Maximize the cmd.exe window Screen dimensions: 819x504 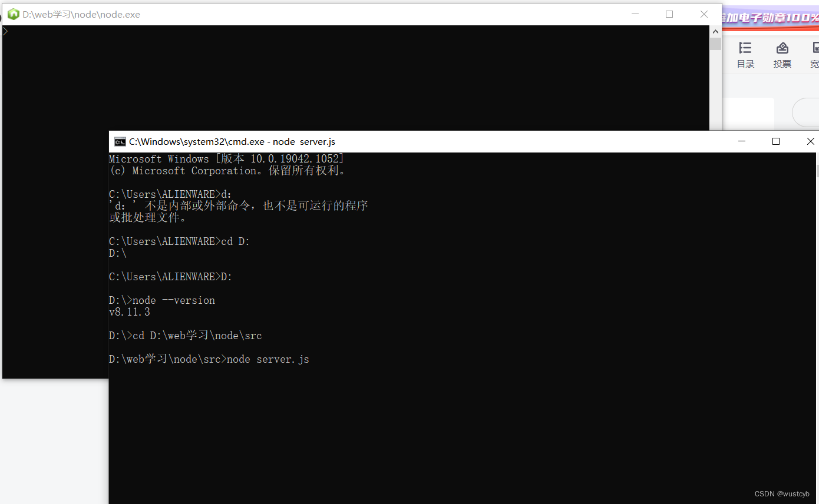coord(776,141)
